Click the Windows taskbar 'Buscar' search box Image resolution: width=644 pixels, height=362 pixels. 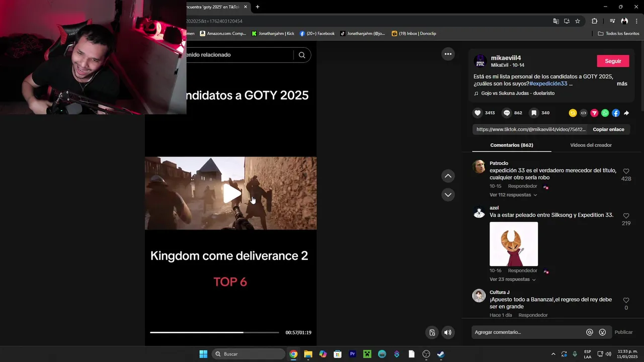(249, 354)
